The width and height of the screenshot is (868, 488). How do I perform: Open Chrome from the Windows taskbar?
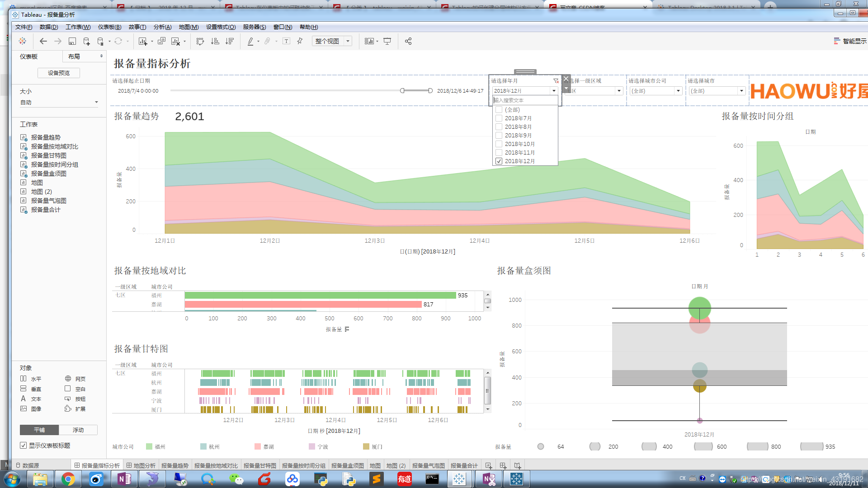click(68, 479)
